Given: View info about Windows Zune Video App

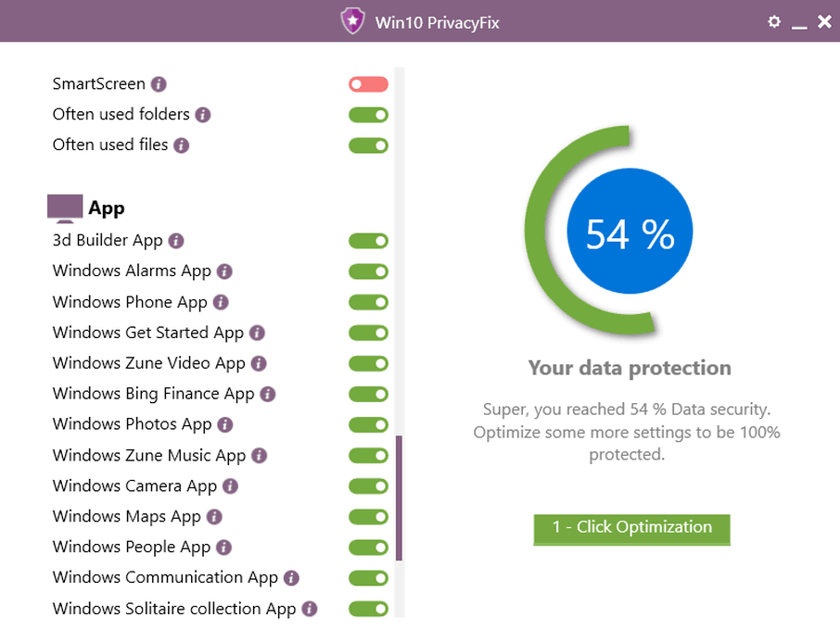Looking at the screenshot, I should 259,364.
